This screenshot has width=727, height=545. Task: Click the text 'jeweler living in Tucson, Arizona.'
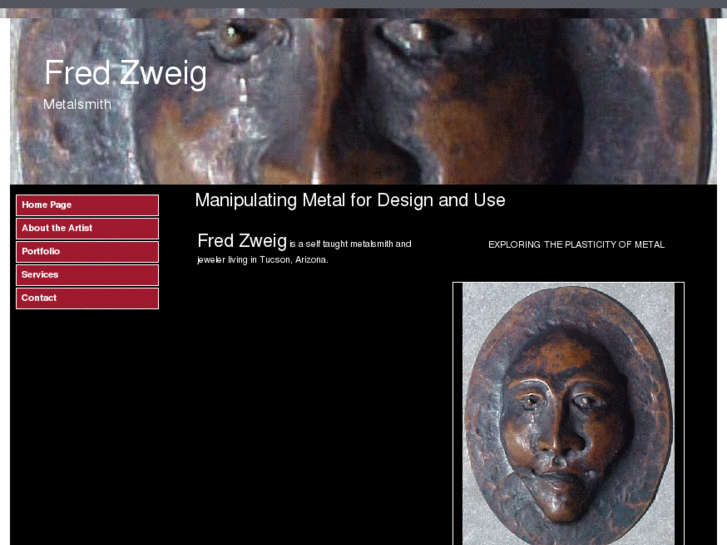click(262, 260)
